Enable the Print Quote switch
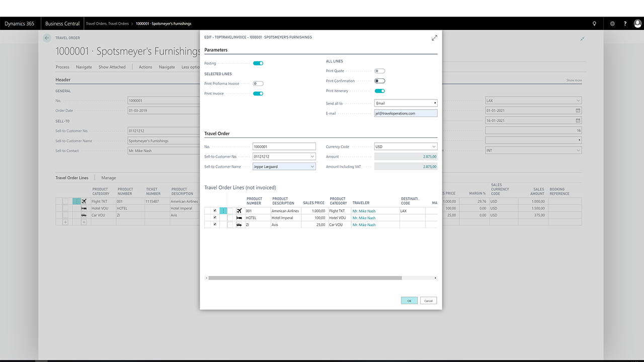644x362 pixels. pos(380,71)
